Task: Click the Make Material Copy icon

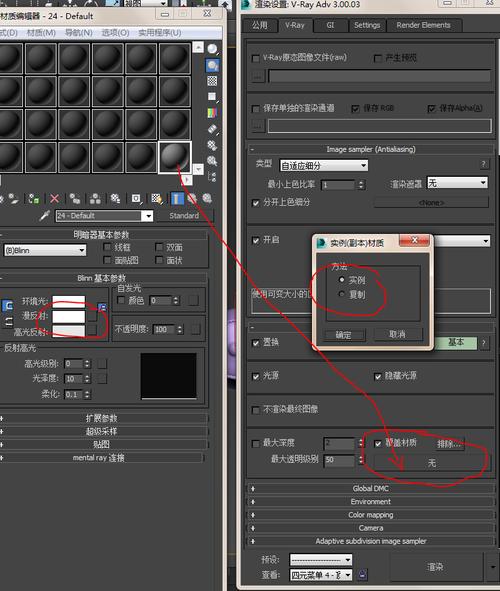Action: click(75, 199)
